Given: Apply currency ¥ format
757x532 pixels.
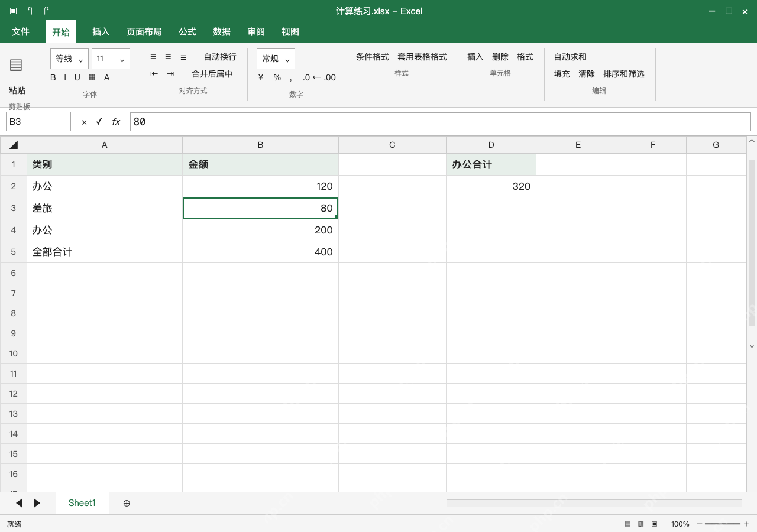Looking at the screenshot, I should (261, 77).
